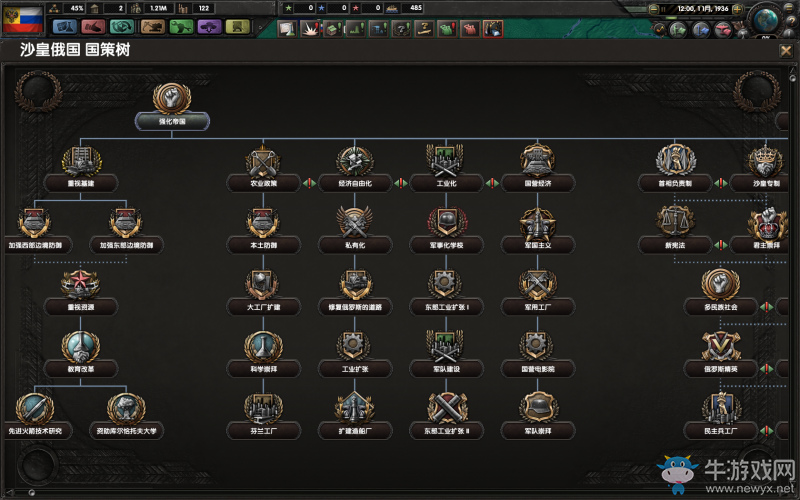The width and height of the screenshot is (800, 500).
Task: Click the crossed shovels 农业政策 icon
Action: click(x=263, y=161)
